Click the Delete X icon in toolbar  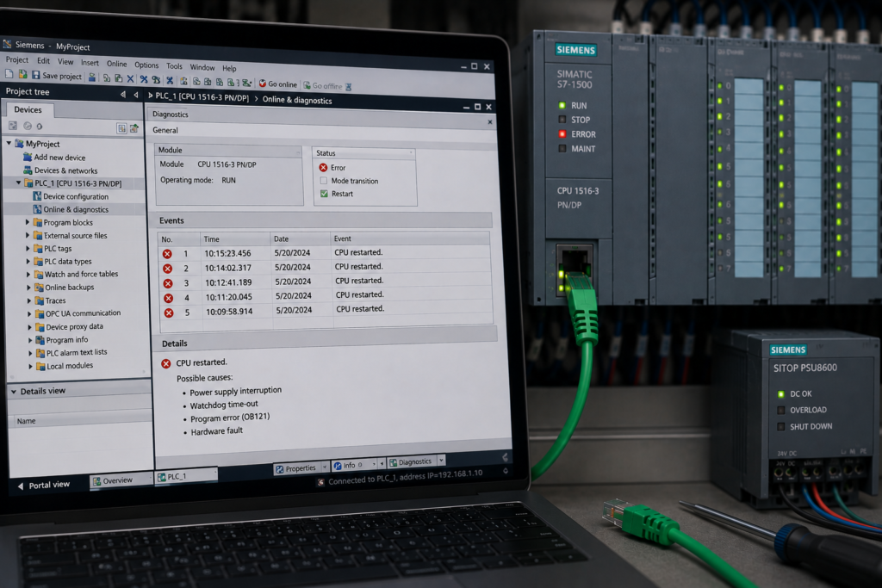[131, 78]
